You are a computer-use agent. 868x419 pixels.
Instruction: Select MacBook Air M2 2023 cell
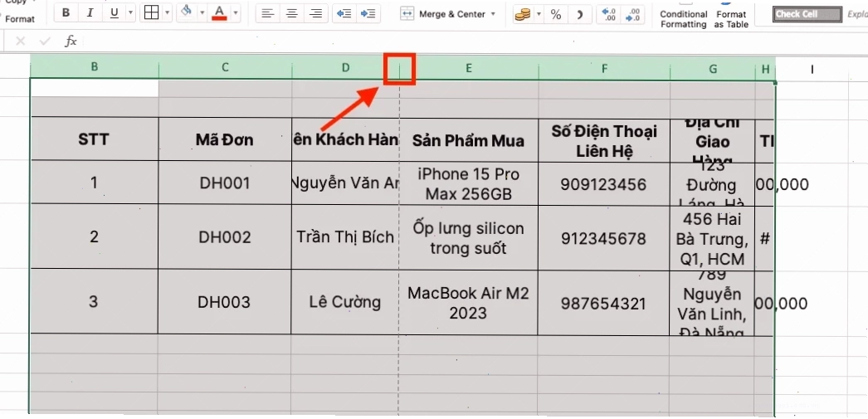(468, 303)
